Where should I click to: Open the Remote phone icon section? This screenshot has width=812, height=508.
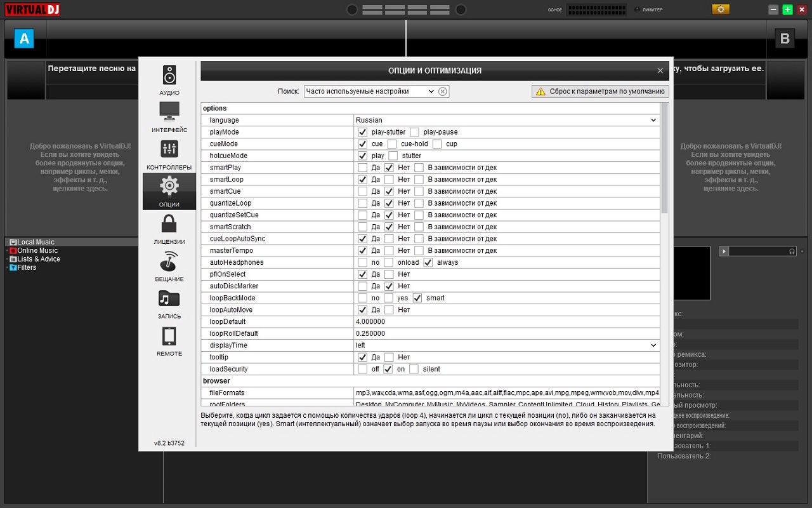click(169, 340)
